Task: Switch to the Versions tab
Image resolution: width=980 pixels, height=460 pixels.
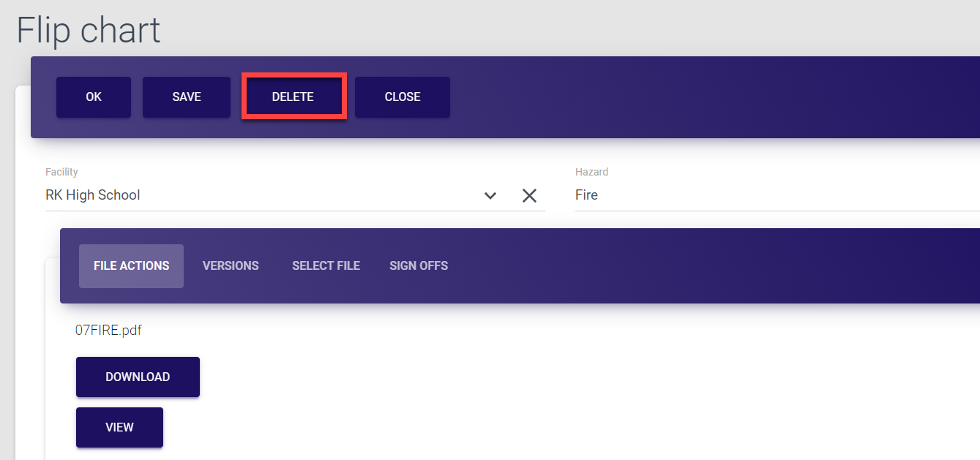Action: (231, 265)
